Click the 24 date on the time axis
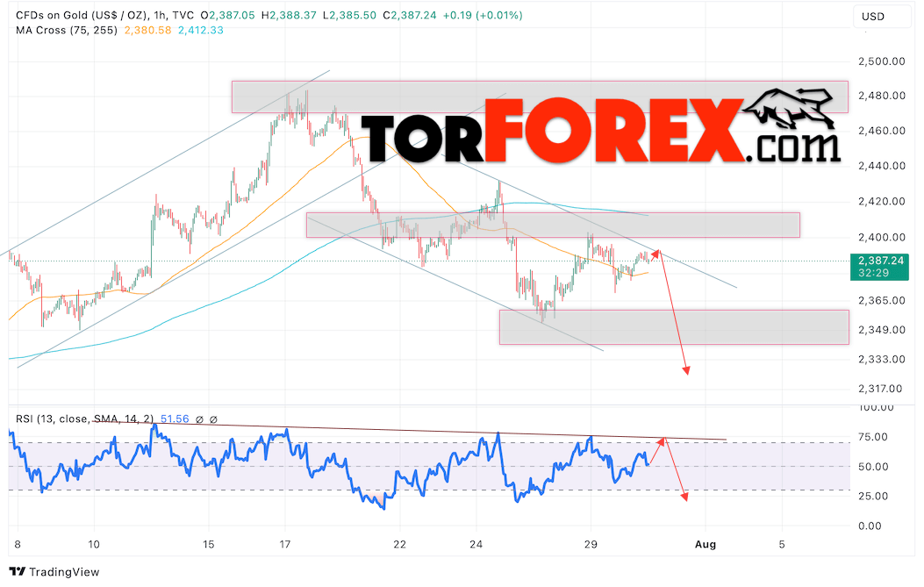 click(476, 545)
